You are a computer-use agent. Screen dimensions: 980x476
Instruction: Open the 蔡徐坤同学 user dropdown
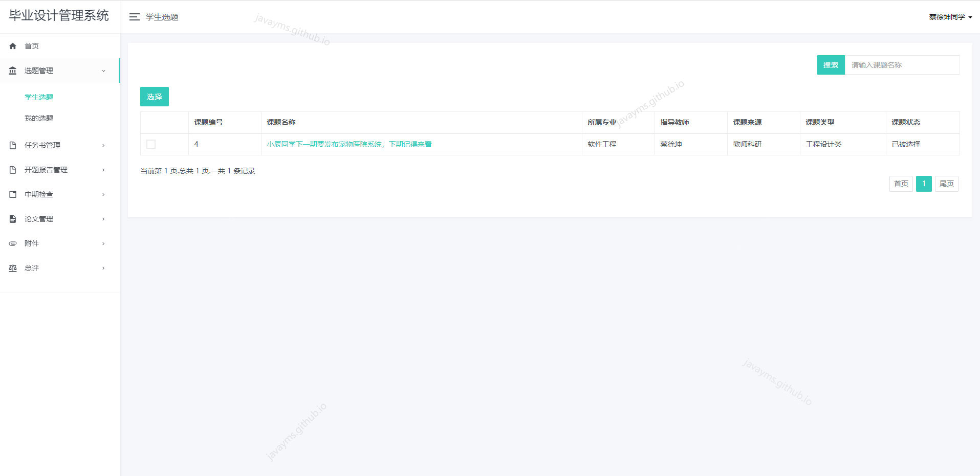point(949,17)
